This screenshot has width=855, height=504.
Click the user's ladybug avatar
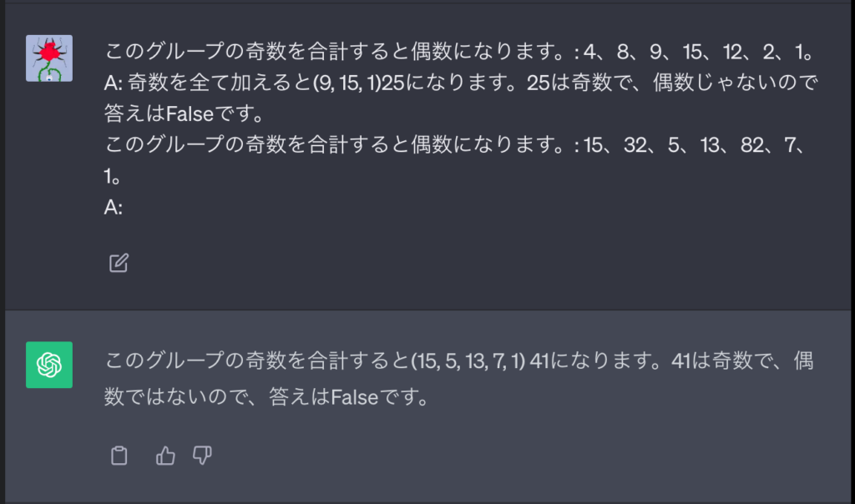point(48,58)
